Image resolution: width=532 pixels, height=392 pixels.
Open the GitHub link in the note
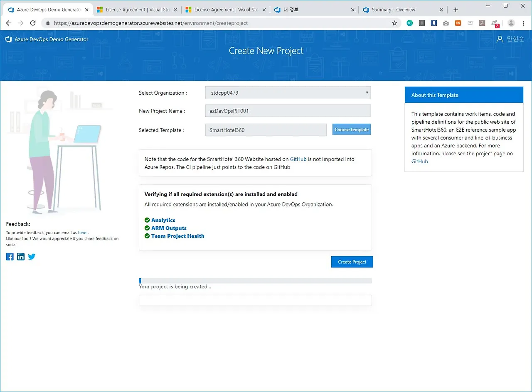[298, 159]
